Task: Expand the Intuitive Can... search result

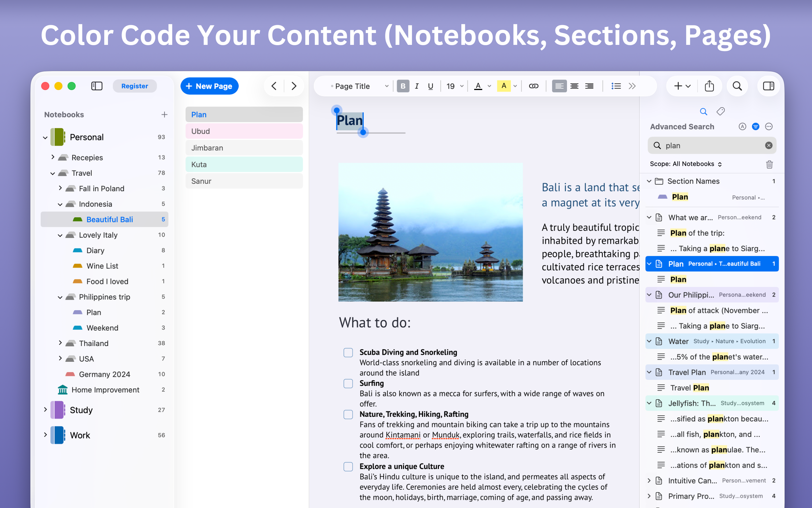Action: point(649,480)
